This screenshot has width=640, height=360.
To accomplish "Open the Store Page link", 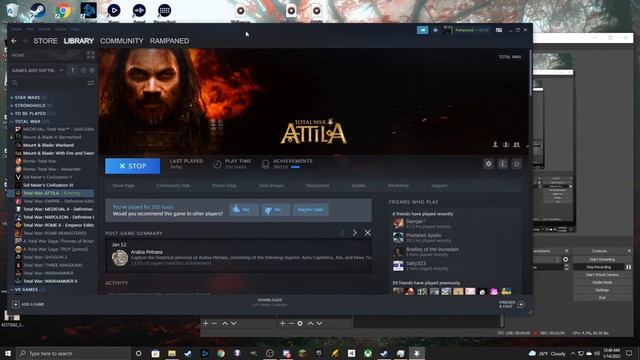I will [x=123, y=186].
